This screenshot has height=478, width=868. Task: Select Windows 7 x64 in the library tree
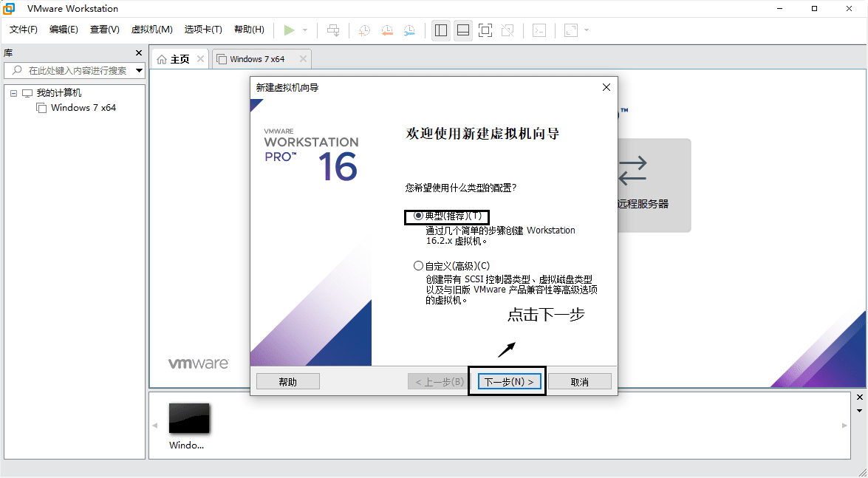[x=83, y=107]
